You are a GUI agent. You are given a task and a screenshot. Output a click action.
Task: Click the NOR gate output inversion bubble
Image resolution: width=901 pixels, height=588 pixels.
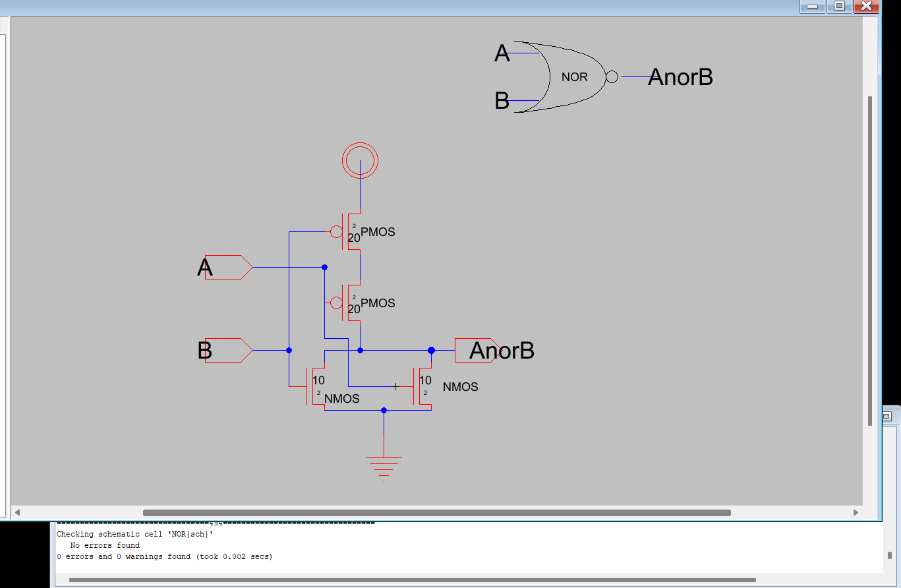612,77
